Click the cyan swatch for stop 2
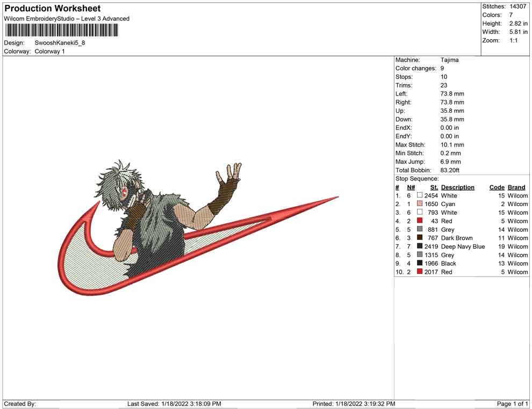Screen dimensions: 532x409 tap(420, 203)
